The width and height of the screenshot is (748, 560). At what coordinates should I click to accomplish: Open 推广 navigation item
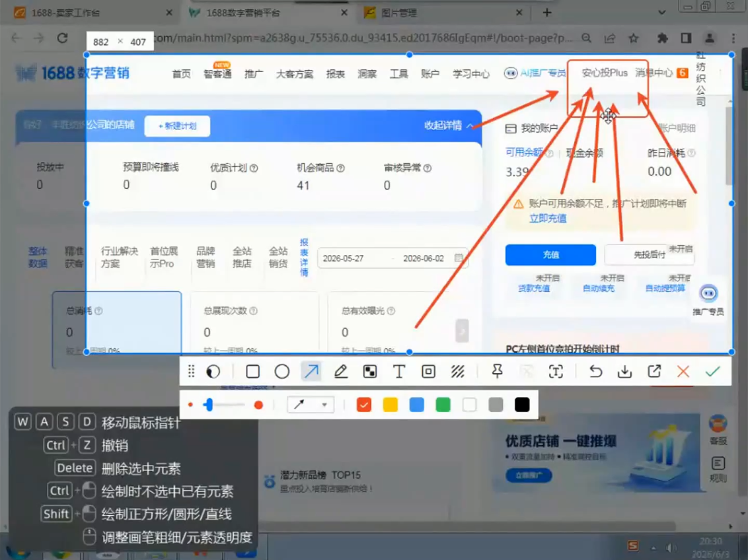[254, 74]
